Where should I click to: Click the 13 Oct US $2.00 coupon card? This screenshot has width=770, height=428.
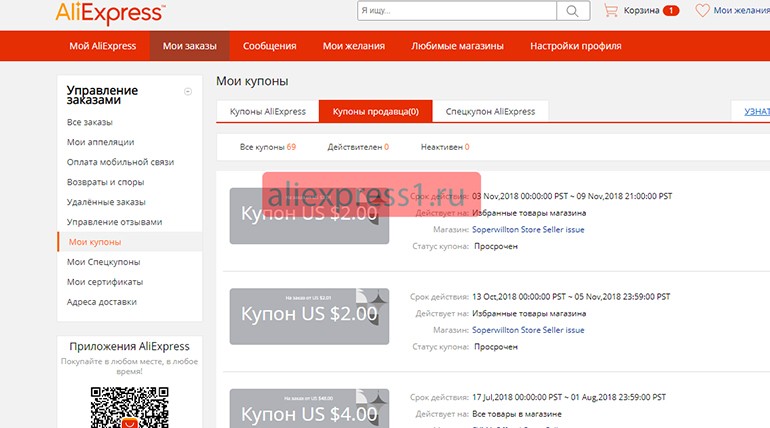309,316
